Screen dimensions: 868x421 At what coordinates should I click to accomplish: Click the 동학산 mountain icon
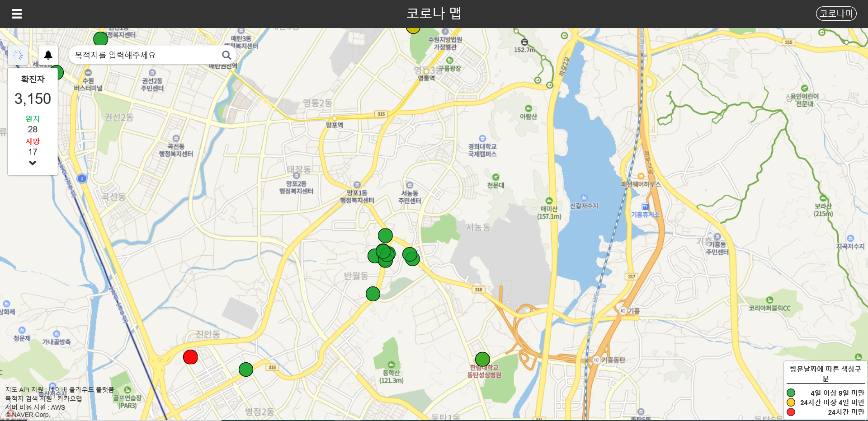391,365
